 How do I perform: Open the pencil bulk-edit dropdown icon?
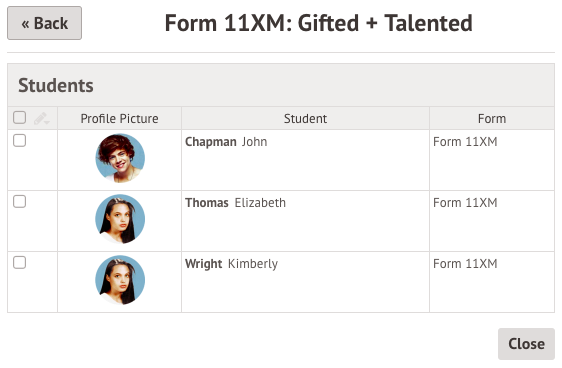tap(42, 119)
